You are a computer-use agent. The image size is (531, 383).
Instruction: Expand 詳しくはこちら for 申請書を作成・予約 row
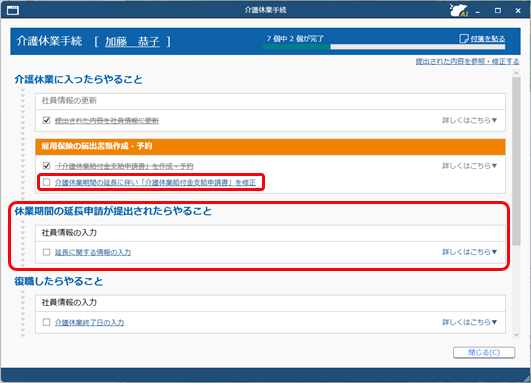469,166
